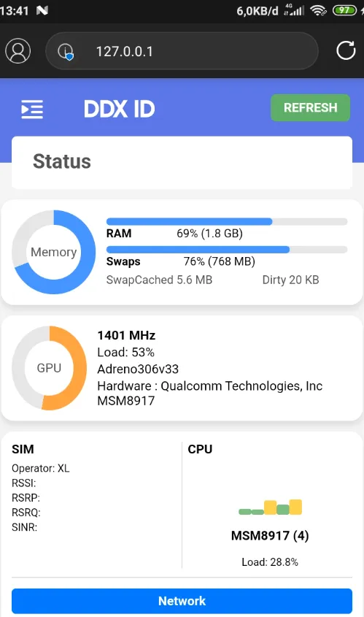
Task: Tap the browser profile account icon
Action: coord(18,51)
